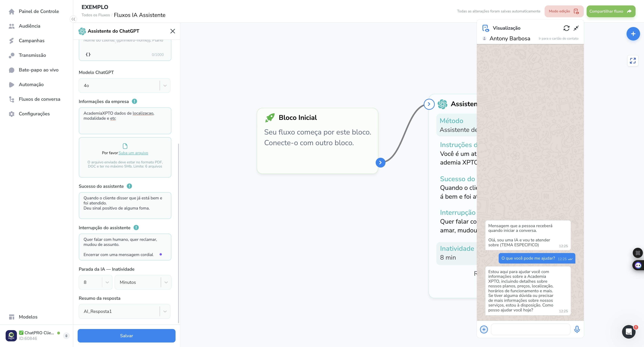
Task: Expand the Modelo ChatGPT dropdown
Action: (x=125, y=86)
